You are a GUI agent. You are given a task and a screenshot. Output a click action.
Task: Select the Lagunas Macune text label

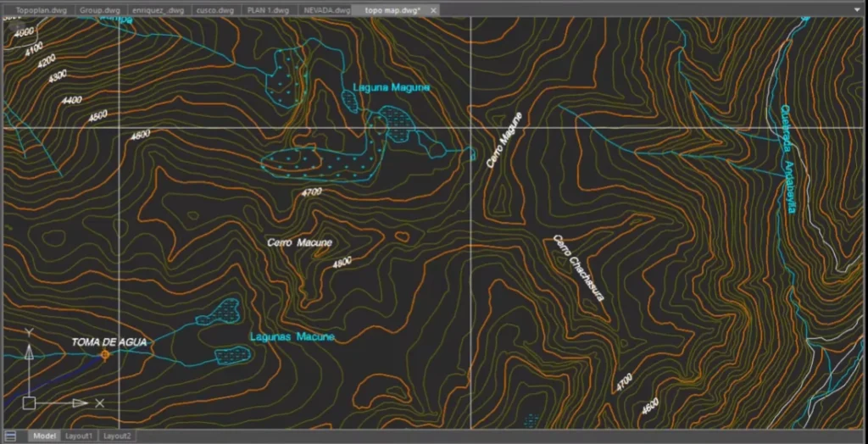pyautogui.click(x=292, y=336)
